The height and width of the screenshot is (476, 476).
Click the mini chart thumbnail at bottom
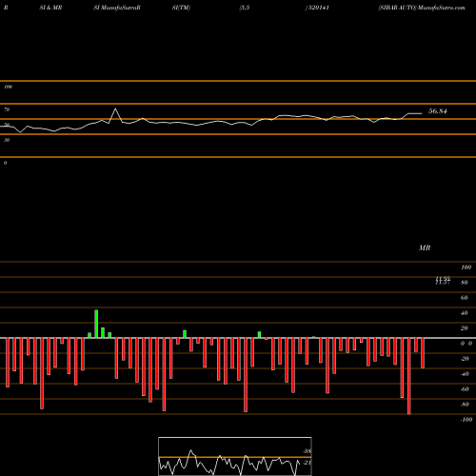coord(235,456)
